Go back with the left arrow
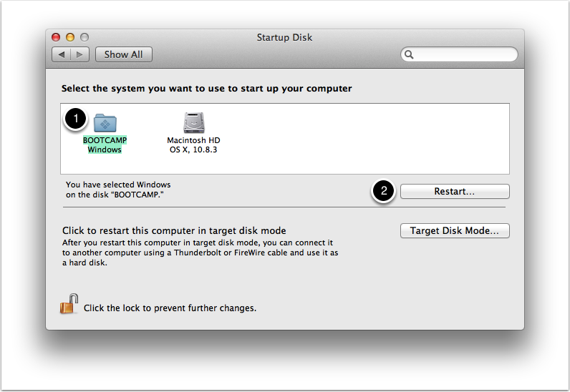570x392 pixels. [62, 54]
